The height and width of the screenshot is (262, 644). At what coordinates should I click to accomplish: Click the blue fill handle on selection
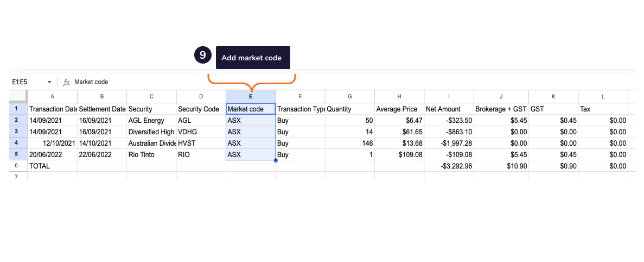coord(276,160)
